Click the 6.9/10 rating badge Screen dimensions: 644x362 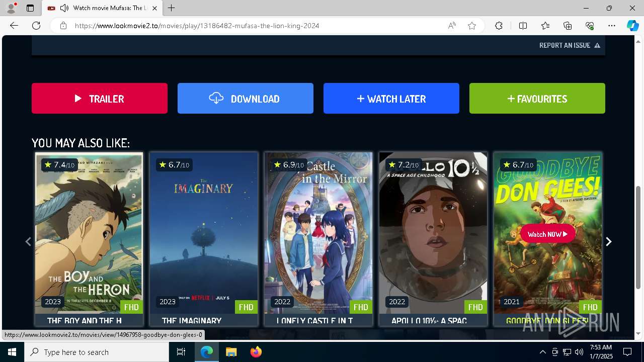289,165
